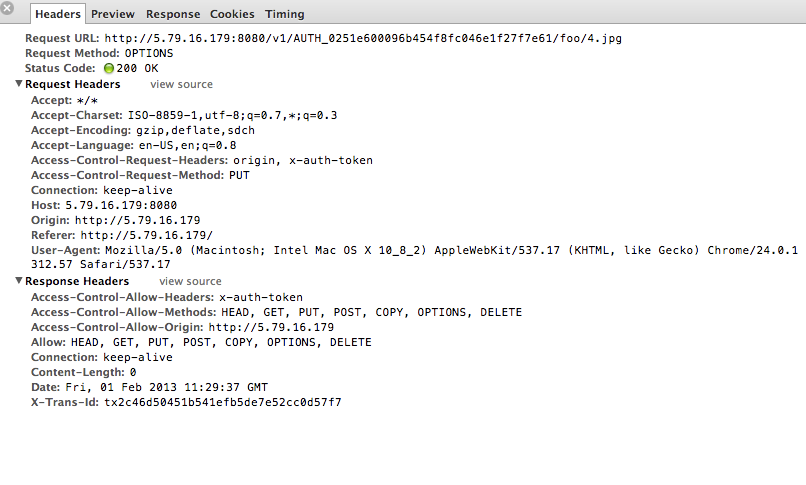Switch to the Preview tab

point(113,14)
